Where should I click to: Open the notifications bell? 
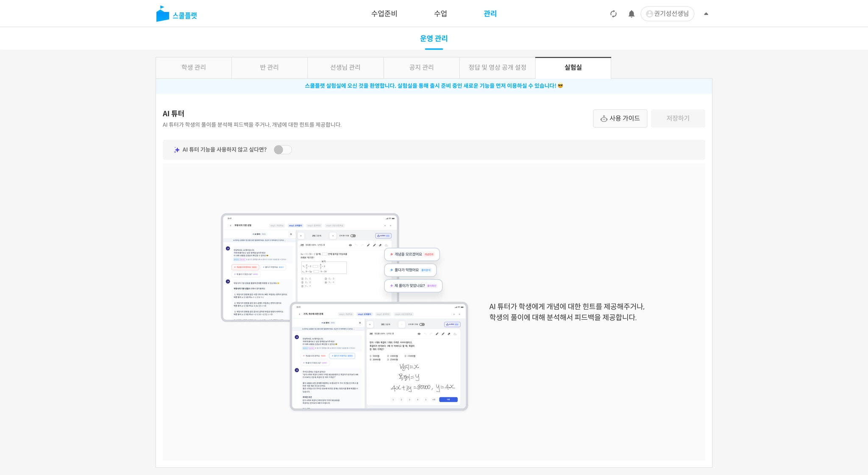pos(631,14)
